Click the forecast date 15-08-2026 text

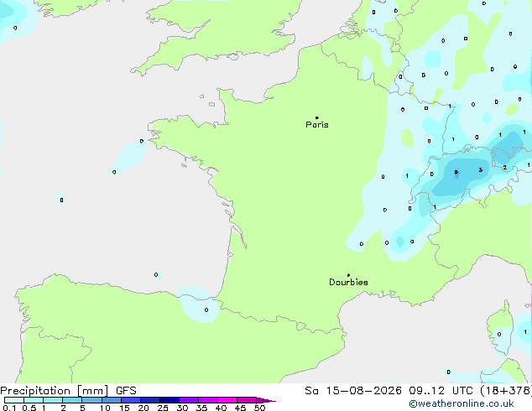coord(363,391)
